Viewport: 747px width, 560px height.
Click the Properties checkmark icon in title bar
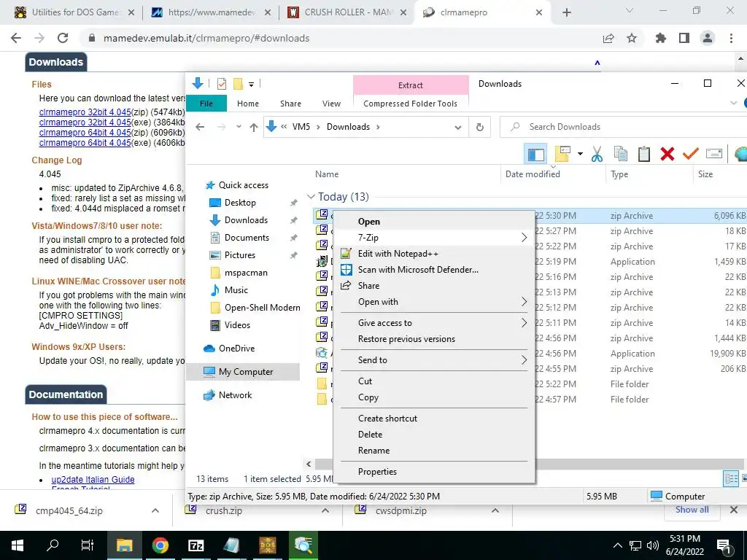click(222, 84)
